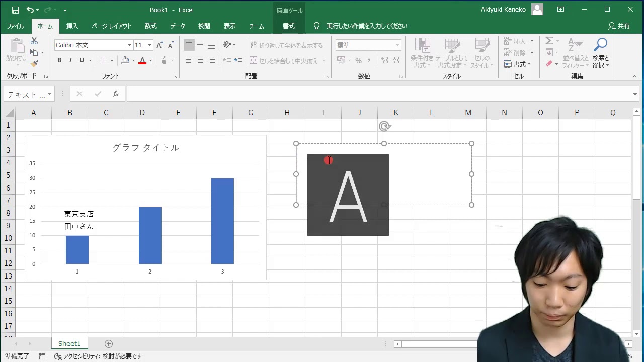Screen dimensions: 644x362
Task: Open font color dropdown arrow
Action: 150,60
